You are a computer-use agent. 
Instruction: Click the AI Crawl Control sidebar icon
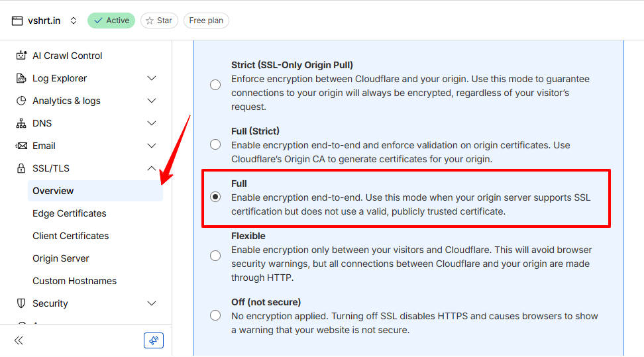pos(21,56)
